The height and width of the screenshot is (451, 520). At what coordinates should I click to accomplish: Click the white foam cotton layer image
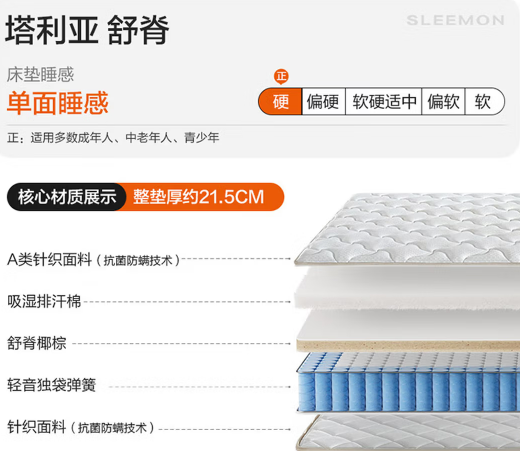pos(407,288)
